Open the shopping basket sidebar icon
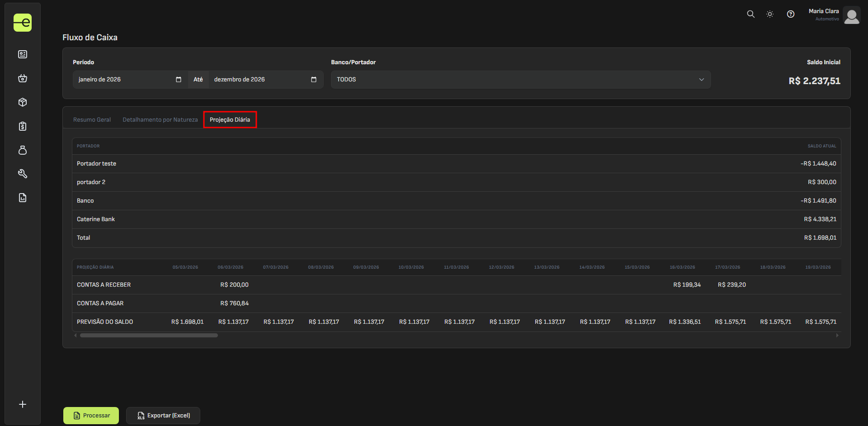 pyautogui.click(x=23, y=78)
